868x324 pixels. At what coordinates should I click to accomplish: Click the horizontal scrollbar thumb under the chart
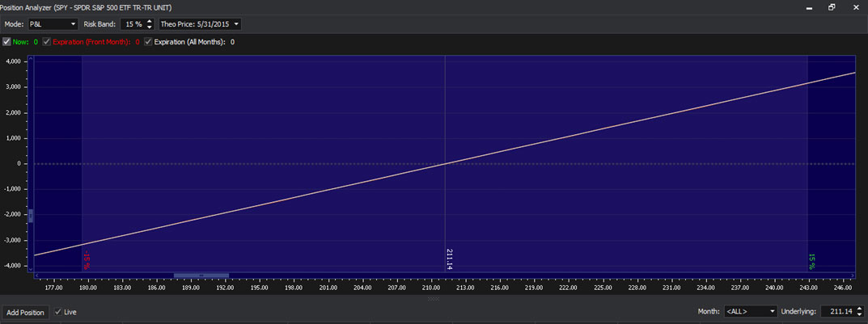(x=201, y=276)
